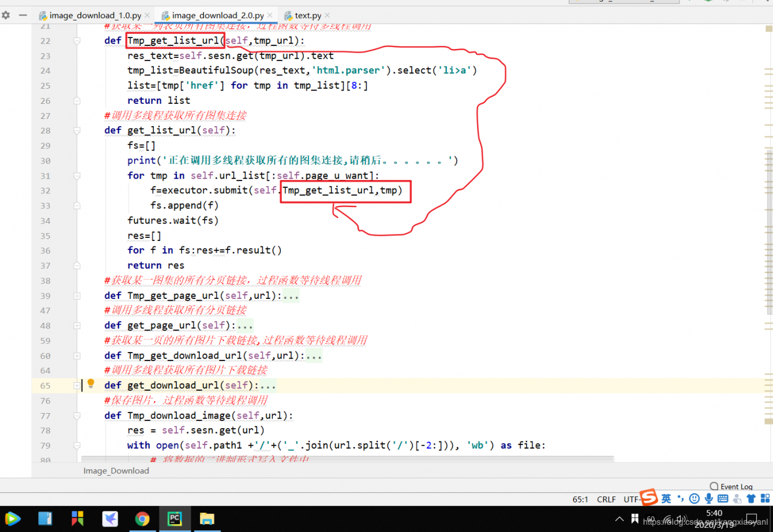
Task: Click the hide panel dash icon
Action: click(x=22, y=15)
